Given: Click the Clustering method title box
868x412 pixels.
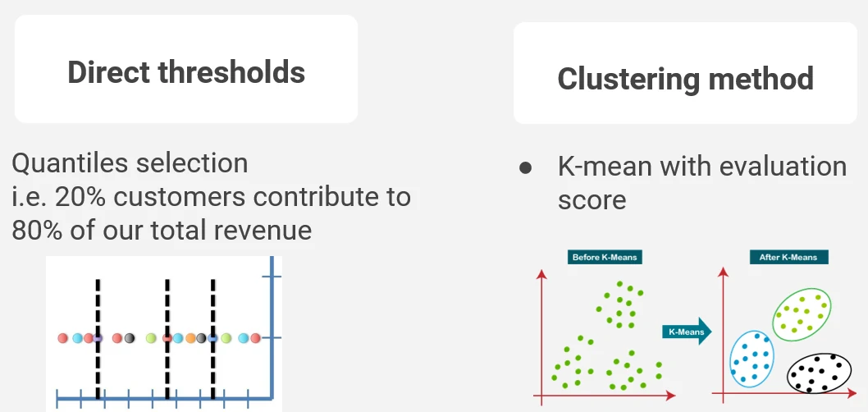Looking at the screenshot, I should [x=685, y=79].
